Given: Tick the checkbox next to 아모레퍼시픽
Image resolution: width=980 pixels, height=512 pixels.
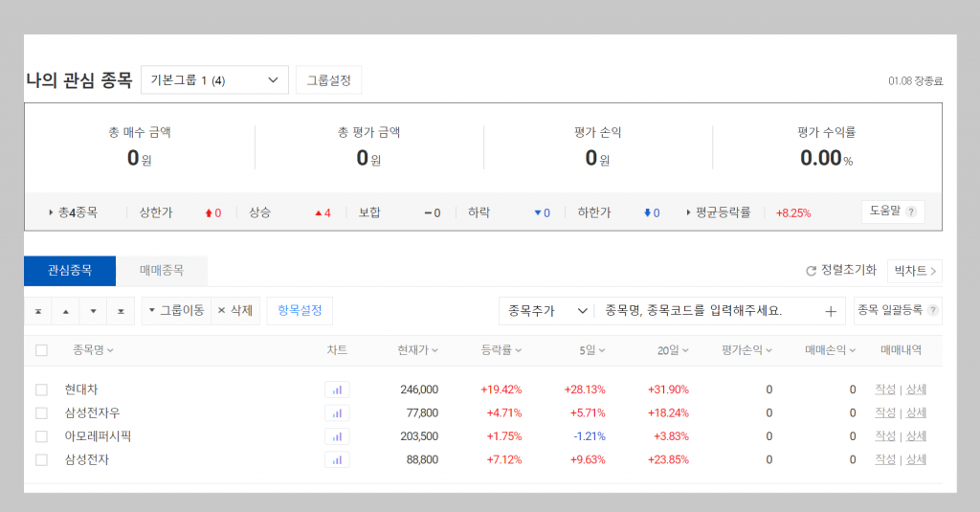Looking at the screenshot, I should pyautogui.click(x=41, y=436).
